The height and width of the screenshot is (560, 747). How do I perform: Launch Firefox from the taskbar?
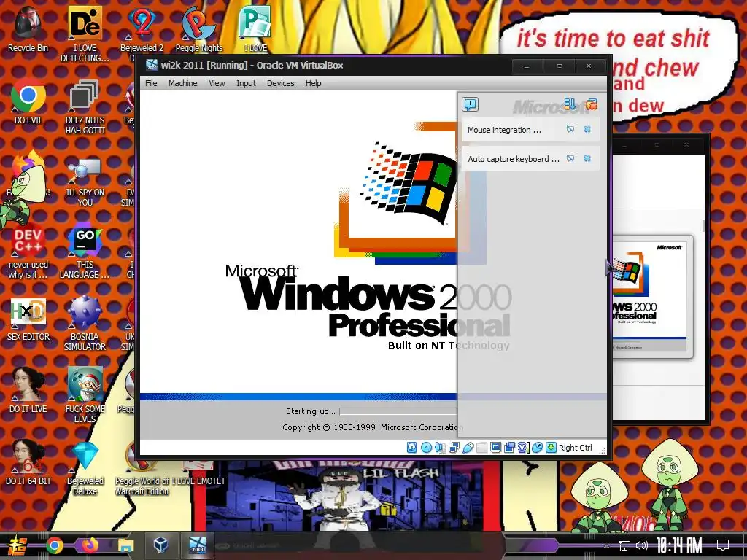point(90,545)
